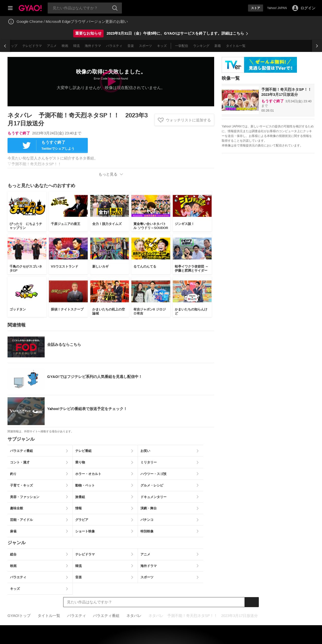Open 総合 genre row
This screenshot has width=322, height=644.
coord(40,554)
